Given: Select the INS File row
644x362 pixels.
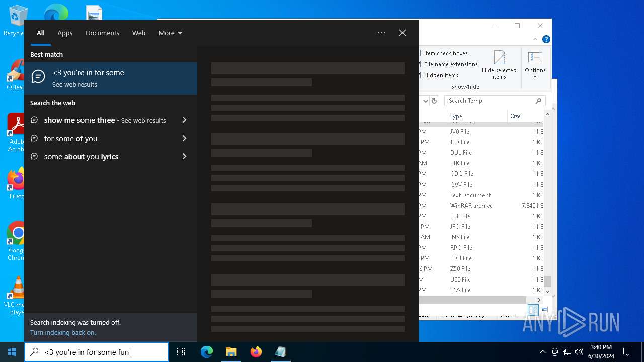Looking at the screenshot, I should 481,237.
